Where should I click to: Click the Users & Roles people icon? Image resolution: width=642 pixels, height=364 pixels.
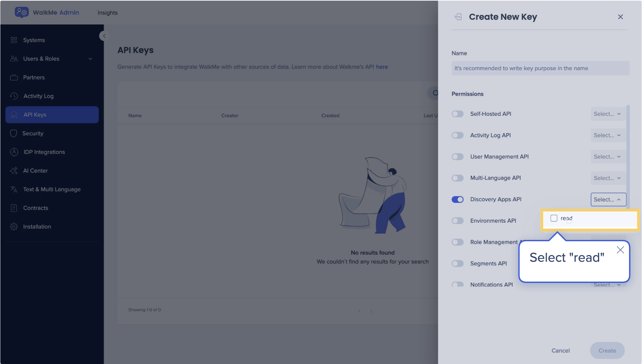14,59
